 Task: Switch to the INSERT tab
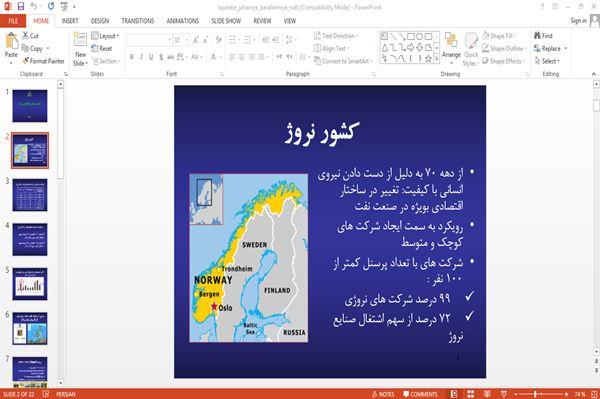[x=70, y=21]
